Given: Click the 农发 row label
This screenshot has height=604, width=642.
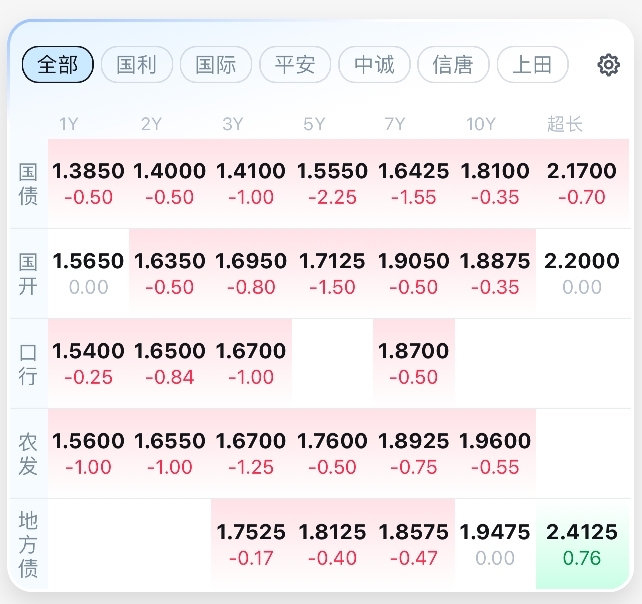Looking at the screenshot, I should [x=28, y=453].
